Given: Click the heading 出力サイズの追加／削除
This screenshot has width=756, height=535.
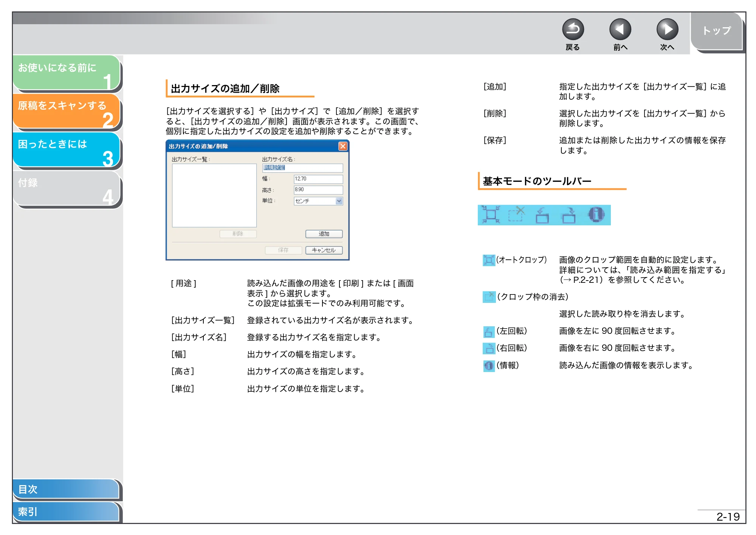Looking at the screenshot, I should (225, 88).
